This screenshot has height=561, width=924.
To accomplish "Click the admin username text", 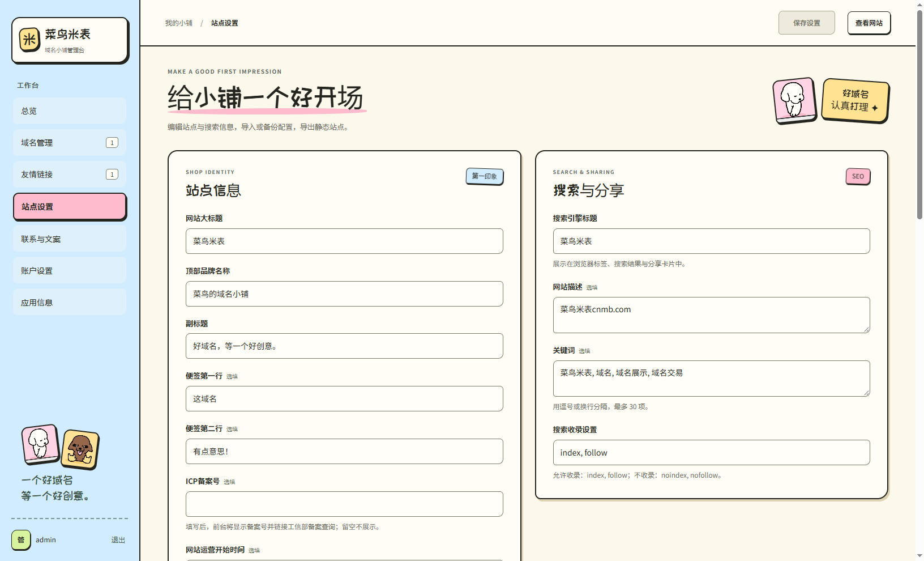I will [x=46, y=540].
